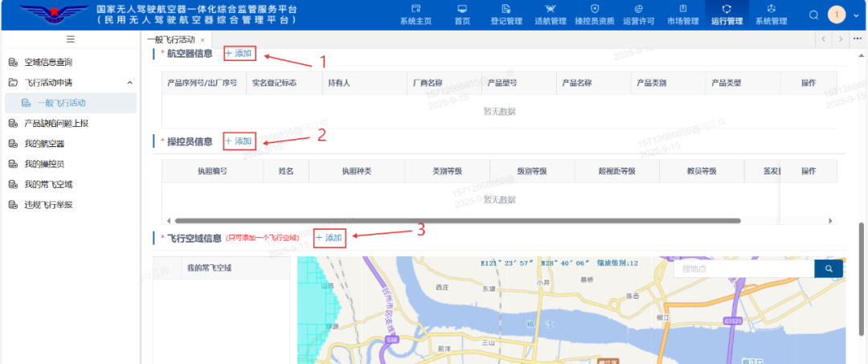Click the 级别等级 column header

(x=532, y=171)
